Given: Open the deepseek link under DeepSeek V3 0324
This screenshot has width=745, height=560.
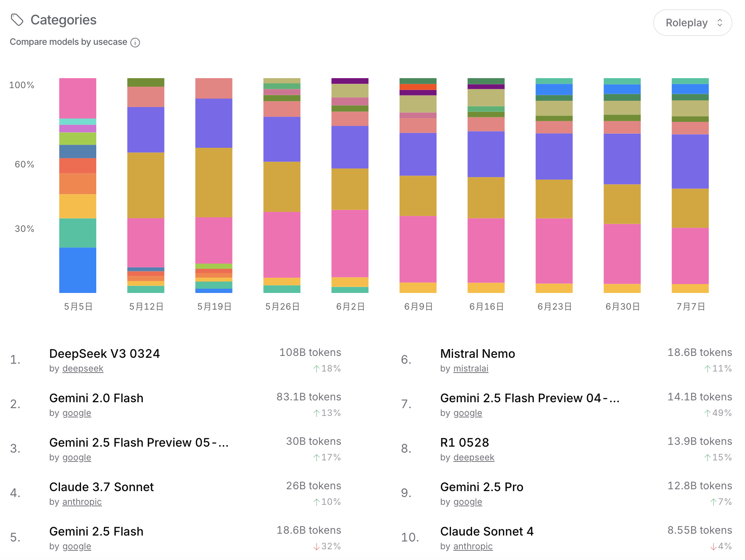Looking at the screenshot, I should tap(83, 369).
